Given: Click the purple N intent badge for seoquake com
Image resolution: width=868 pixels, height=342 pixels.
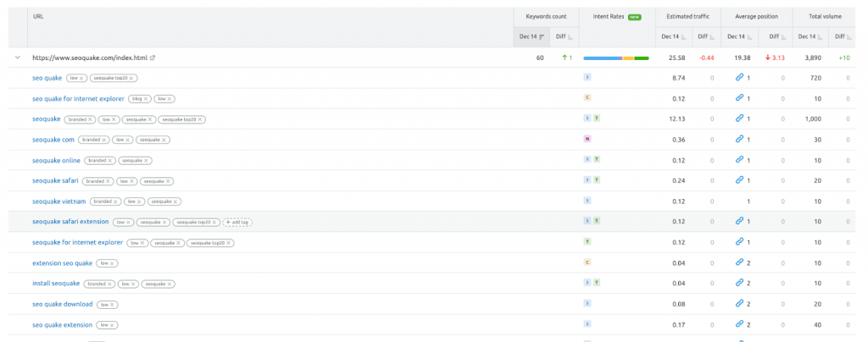Looking at the screenshot, I should coord(587,140).
